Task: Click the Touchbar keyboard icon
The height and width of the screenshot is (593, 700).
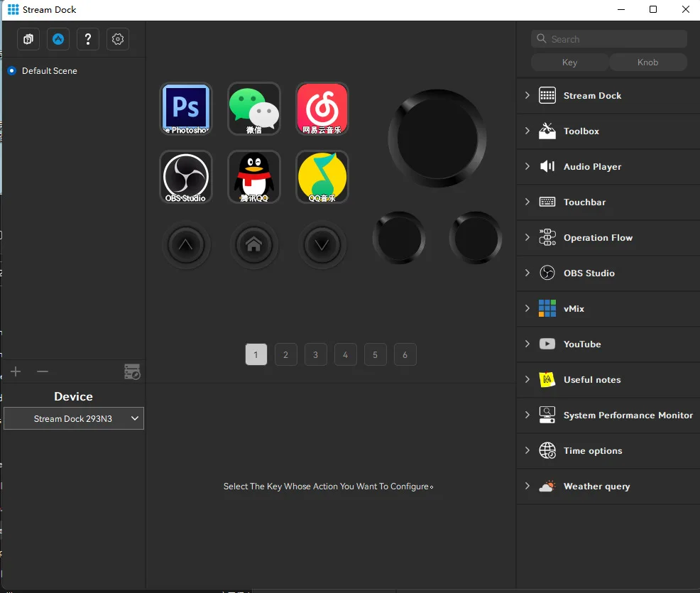Action: (x=547, y=202)
